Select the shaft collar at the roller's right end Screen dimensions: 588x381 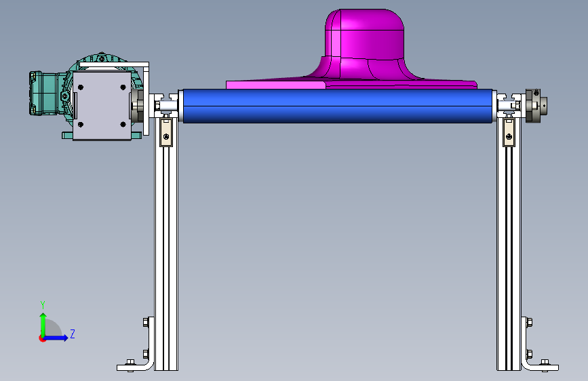[x=536, y=105]
